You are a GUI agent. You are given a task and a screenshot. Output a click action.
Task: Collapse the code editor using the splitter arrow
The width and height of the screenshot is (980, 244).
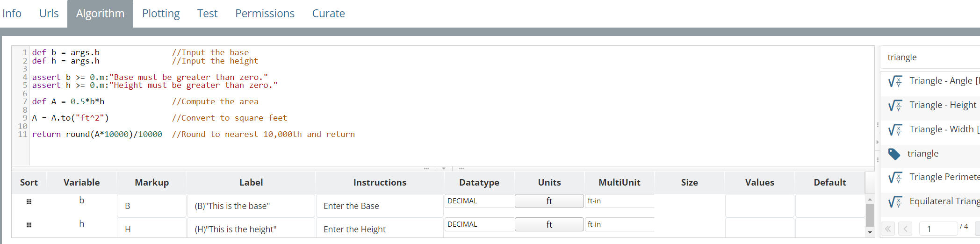click(x=444, y=168)
